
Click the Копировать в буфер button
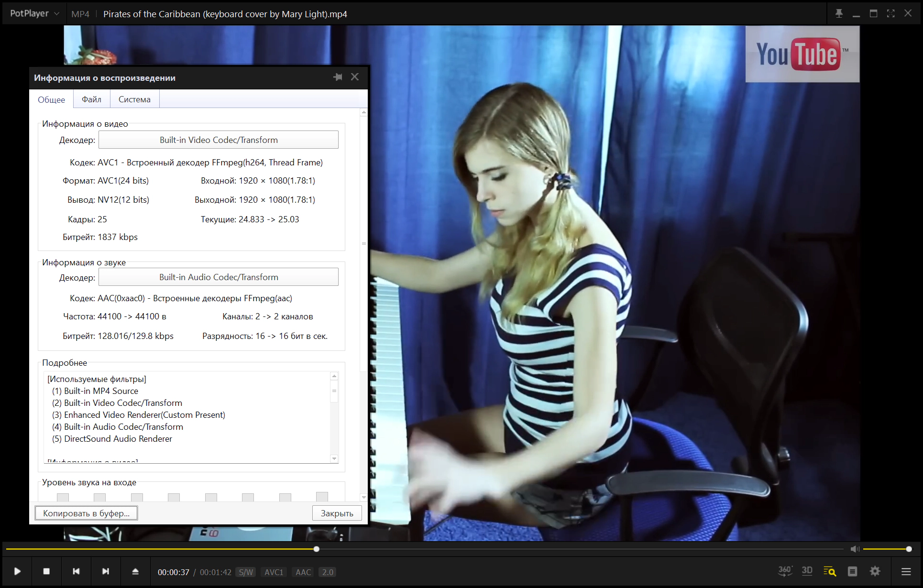[x=86, y=513]
